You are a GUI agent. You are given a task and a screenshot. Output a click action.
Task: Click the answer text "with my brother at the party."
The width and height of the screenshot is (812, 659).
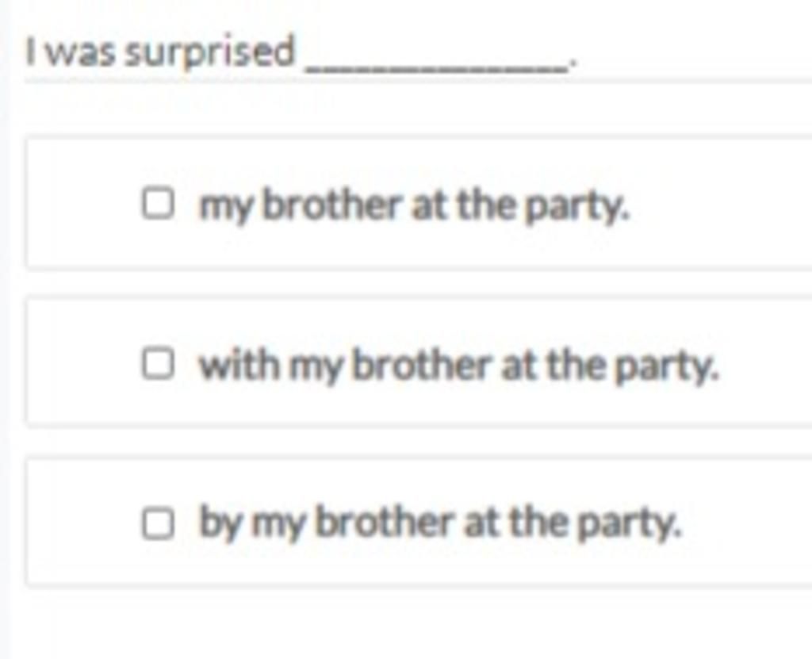459,366
